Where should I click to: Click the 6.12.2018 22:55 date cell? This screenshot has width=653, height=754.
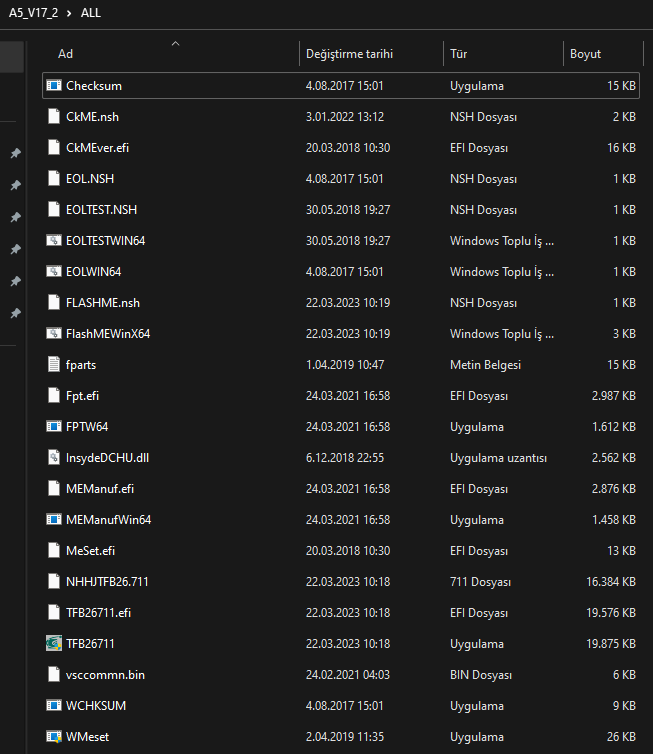(x=345, y=458)
